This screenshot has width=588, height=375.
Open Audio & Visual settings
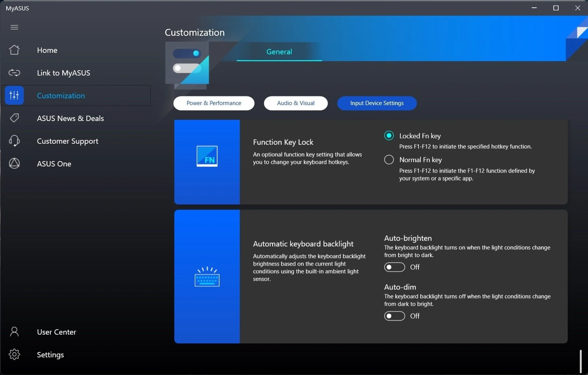[x=296, y=103]
